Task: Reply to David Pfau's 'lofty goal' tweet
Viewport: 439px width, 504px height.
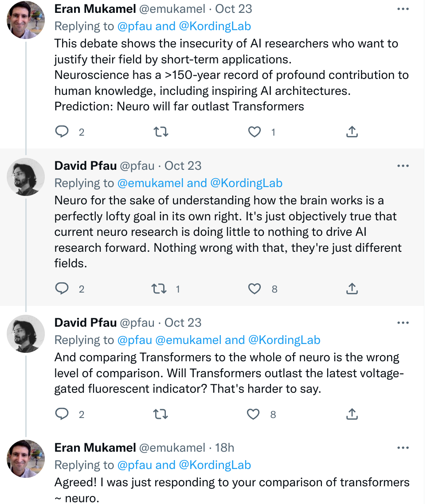Action: coord(62,289)
